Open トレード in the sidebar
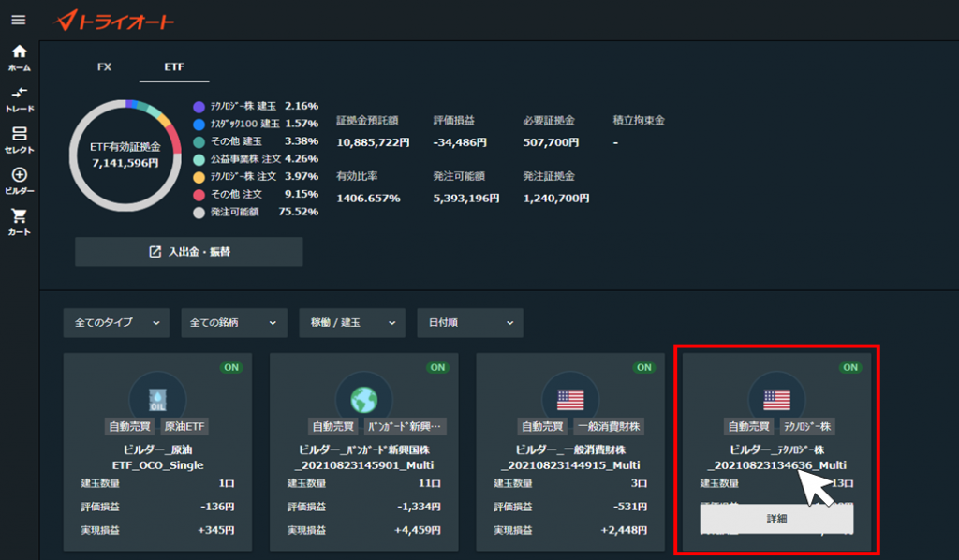 (x=20, y=99)
